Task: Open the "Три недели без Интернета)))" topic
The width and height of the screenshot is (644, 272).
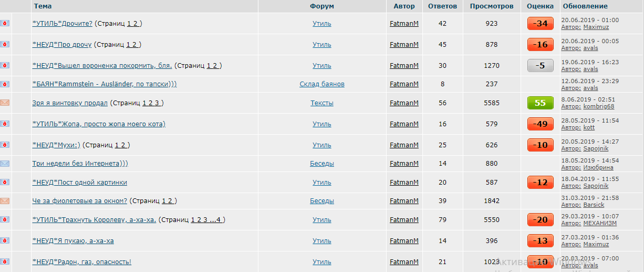Action: pos(80,164)
